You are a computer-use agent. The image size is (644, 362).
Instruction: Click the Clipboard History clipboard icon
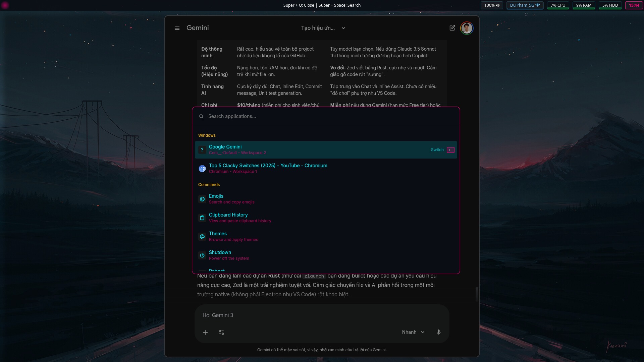(202, 218)
